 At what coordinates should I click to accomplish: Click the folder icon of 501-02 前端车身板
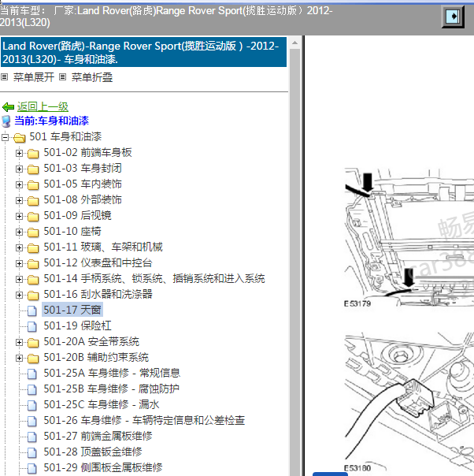(x=33, y=154)
